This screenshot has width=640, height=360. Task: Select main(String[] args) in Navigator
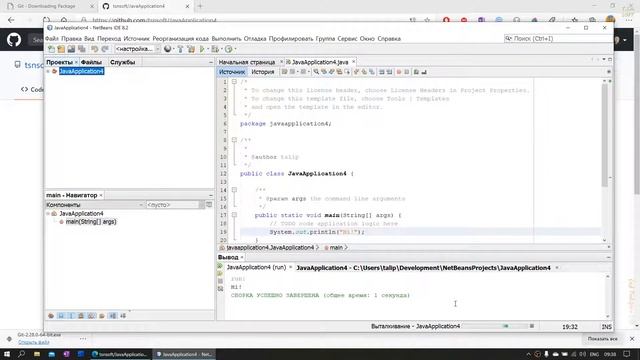[91, 222]
